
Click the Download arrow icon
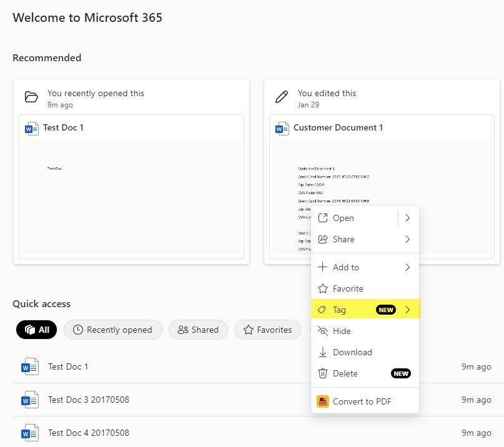pyautogui.click(x=323, y=352)
